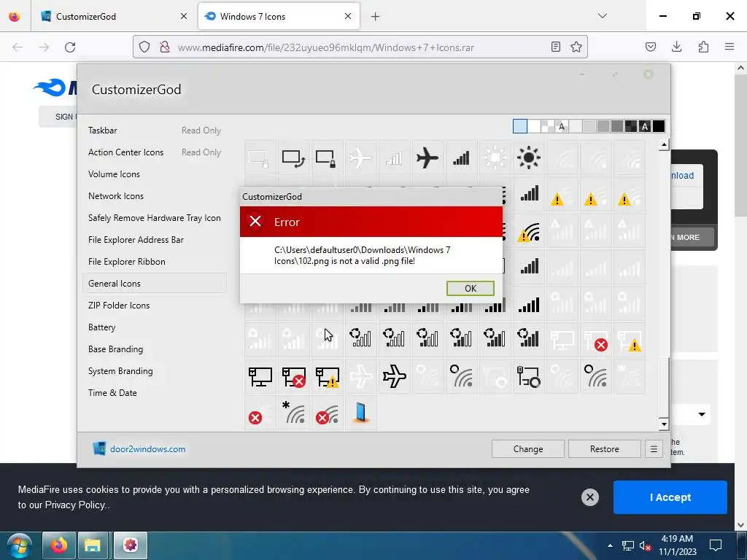This screenshot has height=560, width=747.
Task: Open Firefox downloads panel
Action: click(676, 47)
